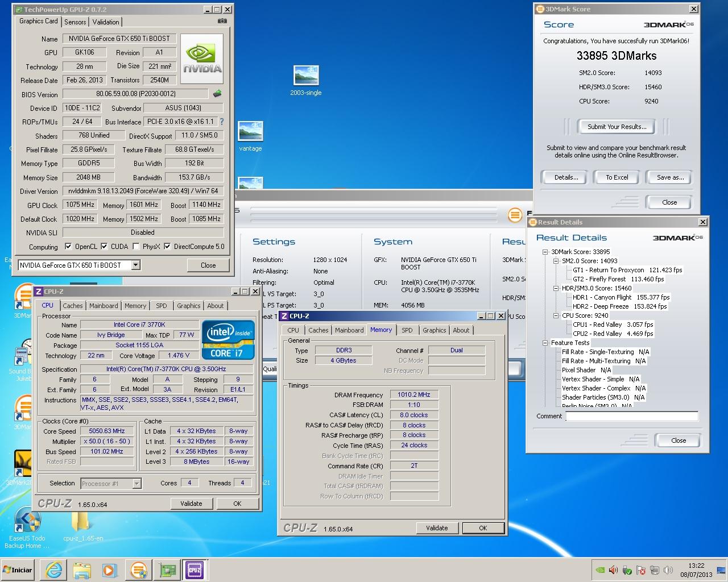Click the NVIDIA tray icon
The width and height of the screenshot is (728, 582).
(x=599, y=570)
